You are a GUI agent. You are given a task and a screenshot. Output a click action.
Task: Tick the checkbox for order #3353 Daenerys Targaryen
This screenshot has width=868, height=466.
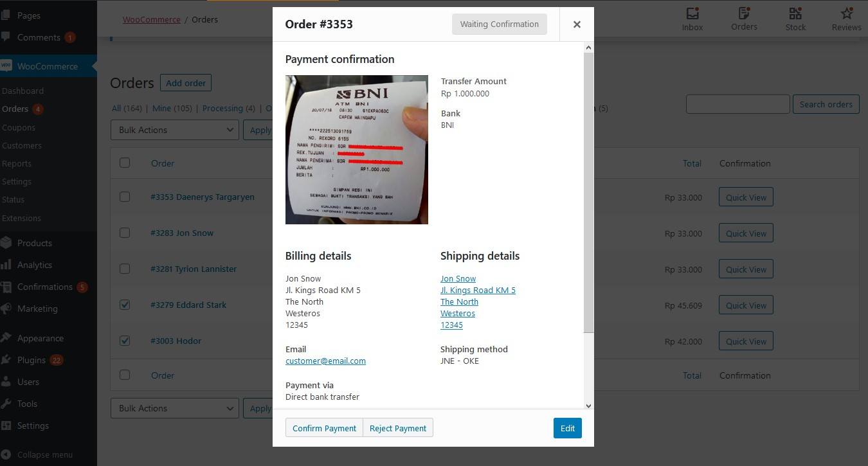[125, 197]
